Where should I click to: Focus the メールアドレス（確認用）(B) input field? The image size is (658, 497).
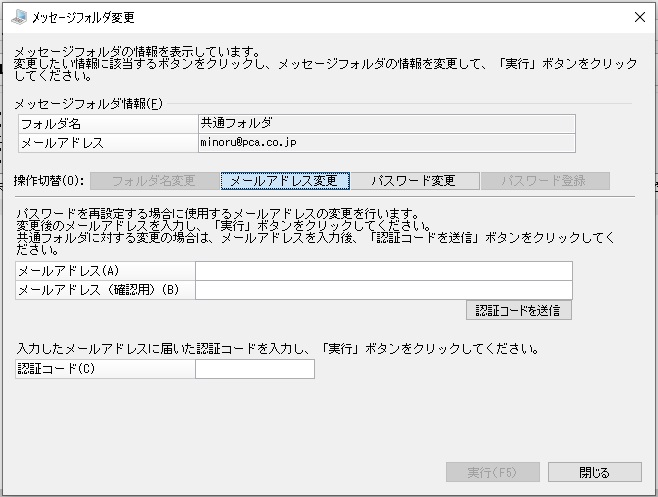[x=384, y=290]
